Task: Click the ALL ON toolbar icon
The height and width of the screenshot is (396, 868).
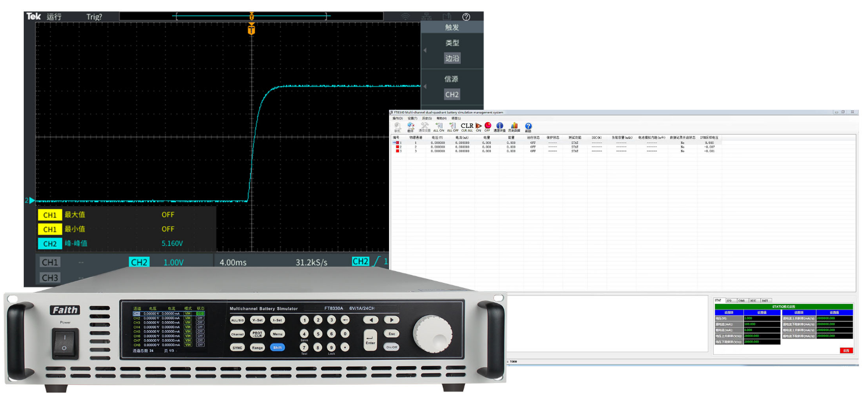Action: click(439, 126)
